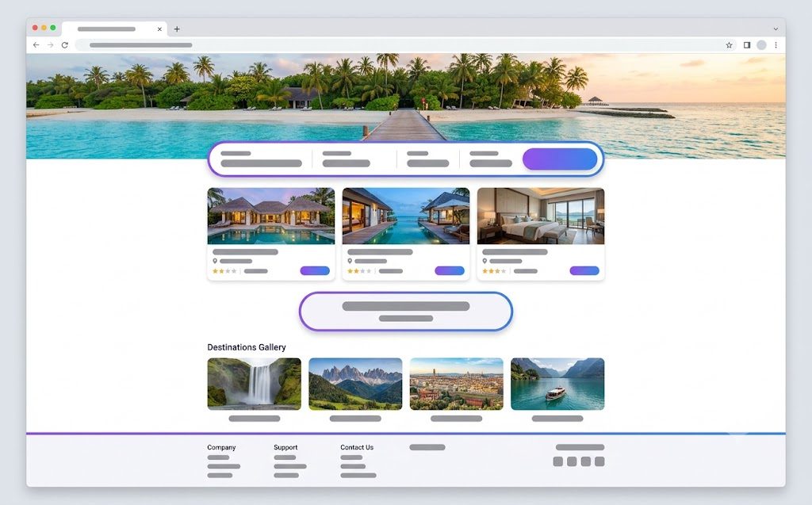Click the fourth social icon in the footer
The width and height of the screenshot is (812, 505).
click(599, 461)
